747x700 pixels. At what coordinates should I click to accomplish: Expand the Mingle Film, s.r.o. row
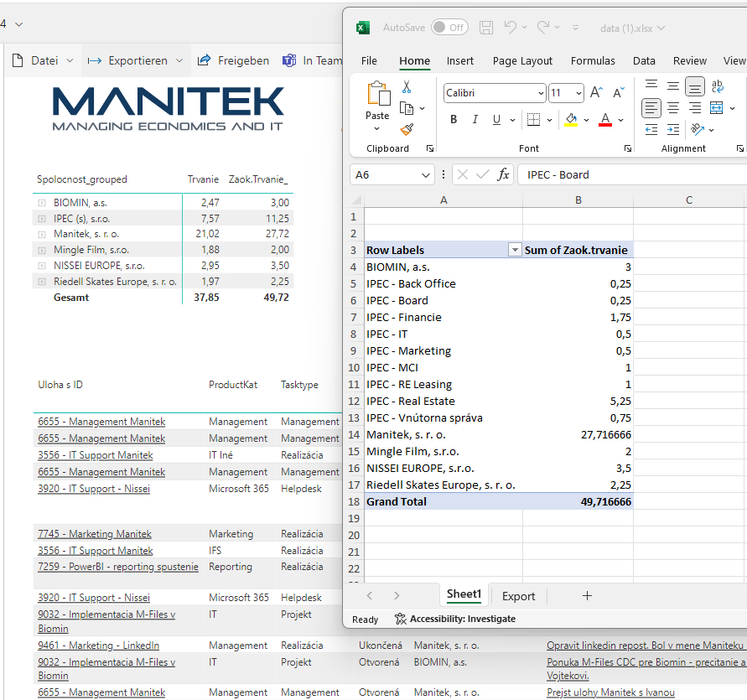[42, 250]
